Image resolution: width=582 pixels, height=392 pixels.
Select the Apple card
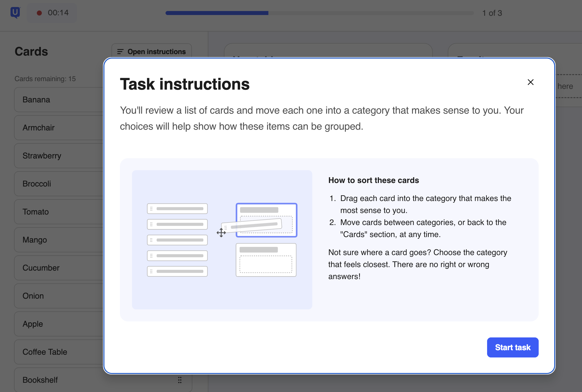59,324
